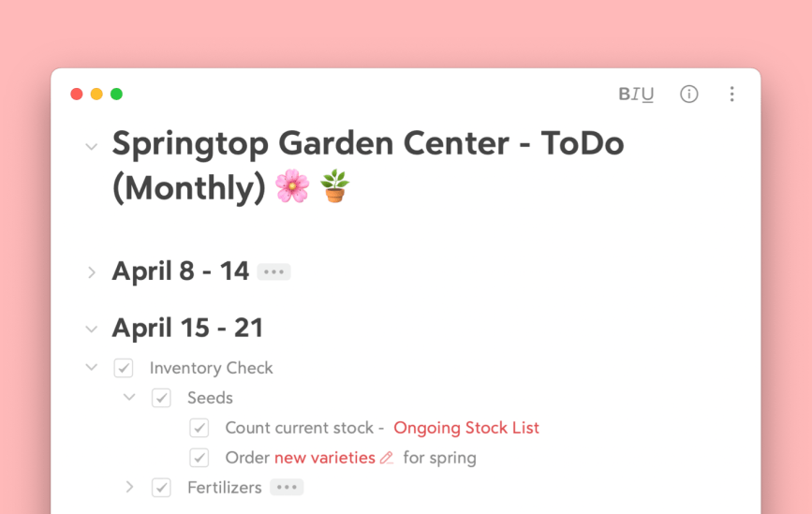This screenshot has width=812, height=514.
Task: Uncheck the Seeds checkbox
Action: pyautogui.click(x=161, y=398)
